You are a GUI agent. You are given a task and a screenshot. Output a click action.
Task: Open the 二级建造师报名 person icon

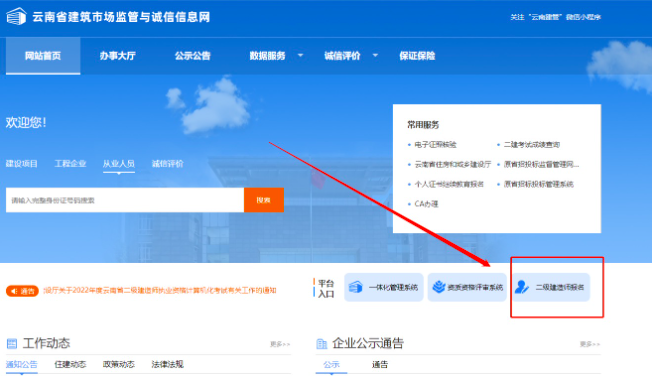[x=522, y=287]
